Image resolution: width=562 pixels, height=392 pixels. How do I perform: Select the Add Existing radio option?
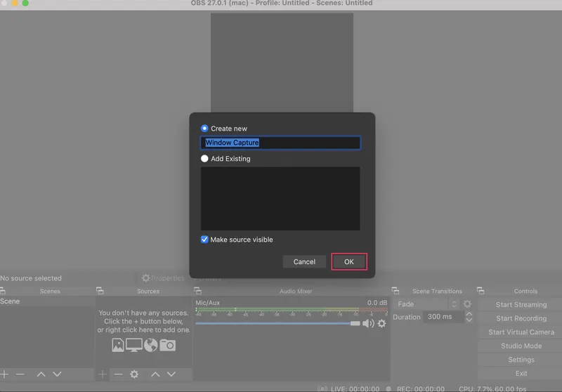point(204,159)
